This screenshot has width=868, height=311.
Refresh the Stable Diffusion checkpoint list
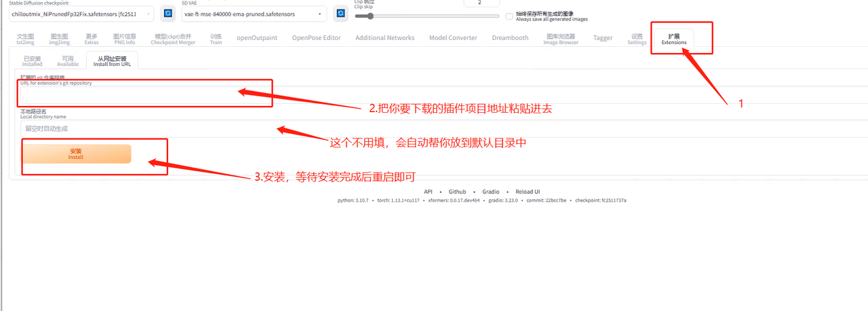coord(167,14)
